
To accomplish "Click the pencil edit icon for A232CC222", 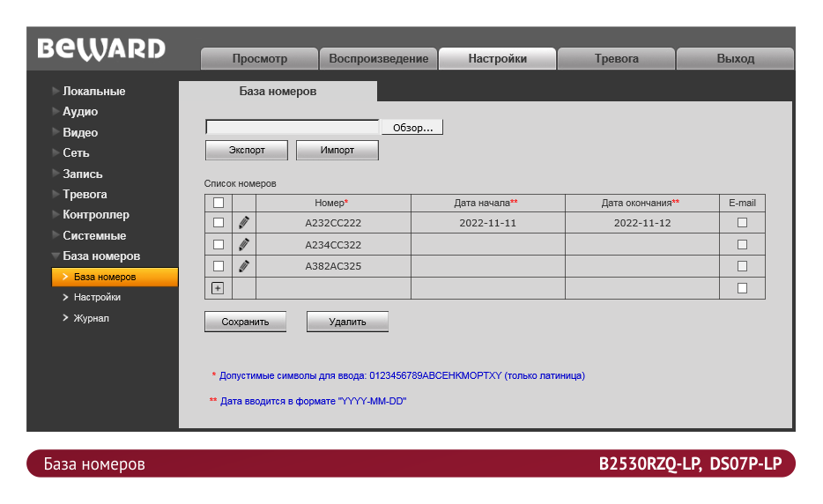I will (244, 223).
